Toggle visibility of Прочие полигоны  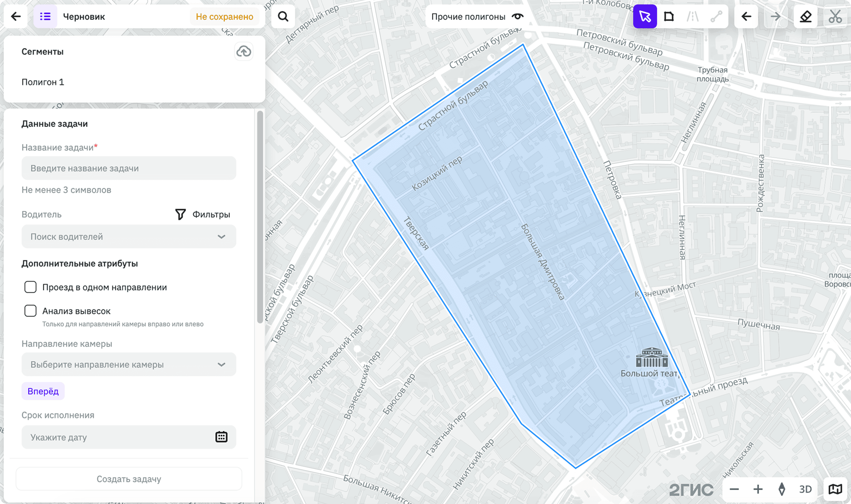coord(517,16)
